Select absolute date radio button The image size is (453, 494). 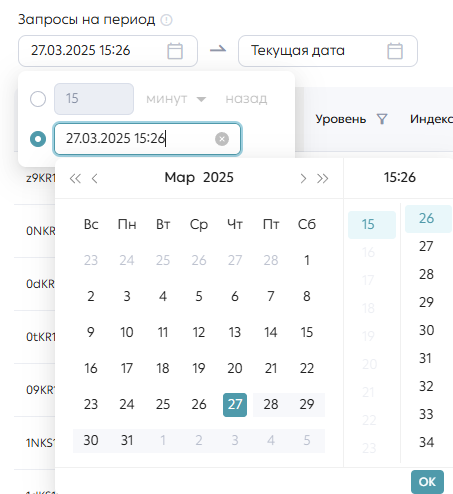[x=38, y=139]
